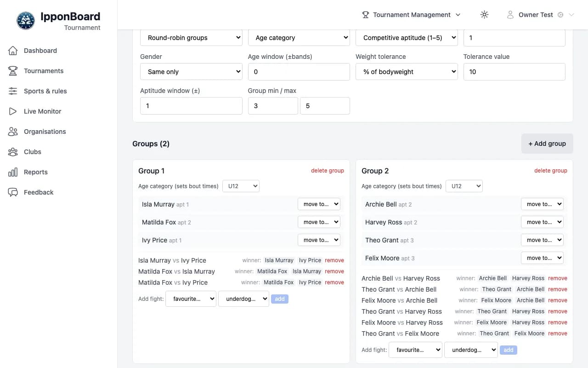Open Live Monitor play icon

[x=13, y=111]
